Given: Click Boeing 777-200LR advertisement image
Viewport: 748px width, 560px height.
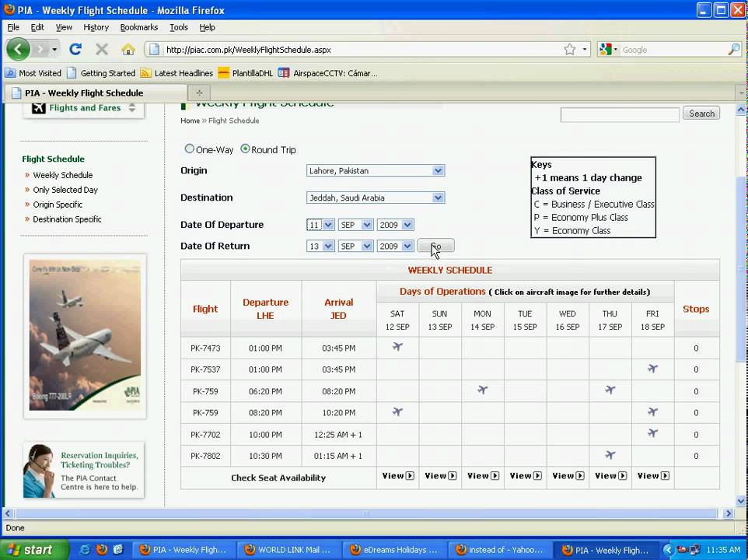Looking at the screenshot, I should [x=85, y=335].
